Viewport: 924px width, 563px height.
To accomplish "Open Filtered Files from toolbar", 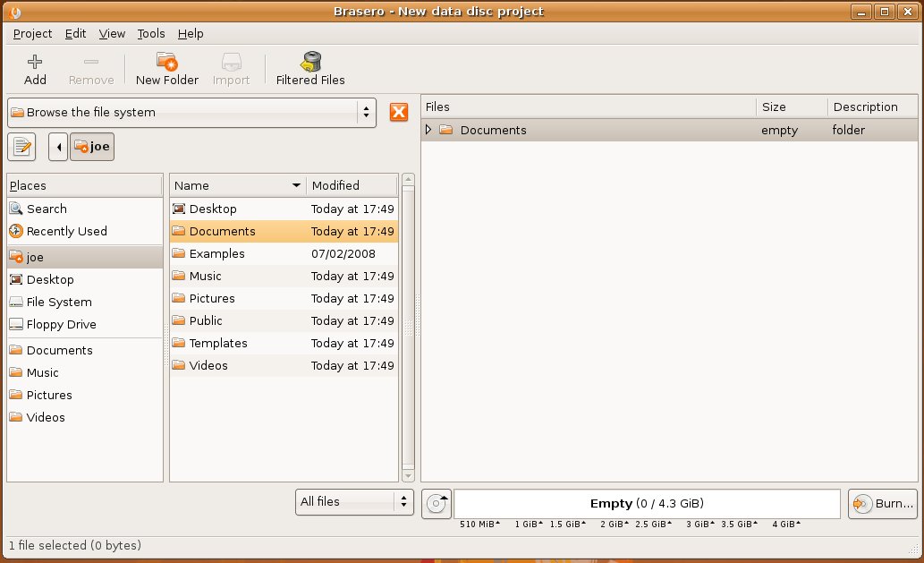I will 310,70.
